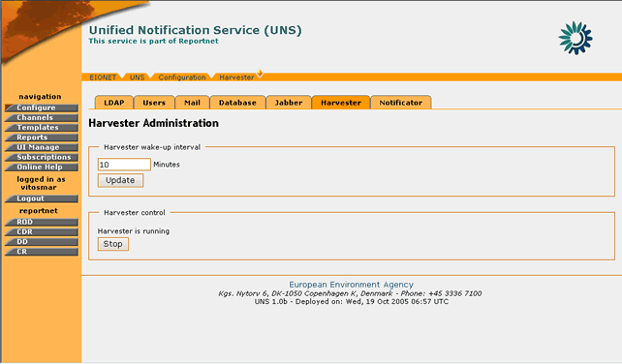Screen dimensions: 622x364
Task: Open the Notificator tab
Action: (x=401, y=103)
